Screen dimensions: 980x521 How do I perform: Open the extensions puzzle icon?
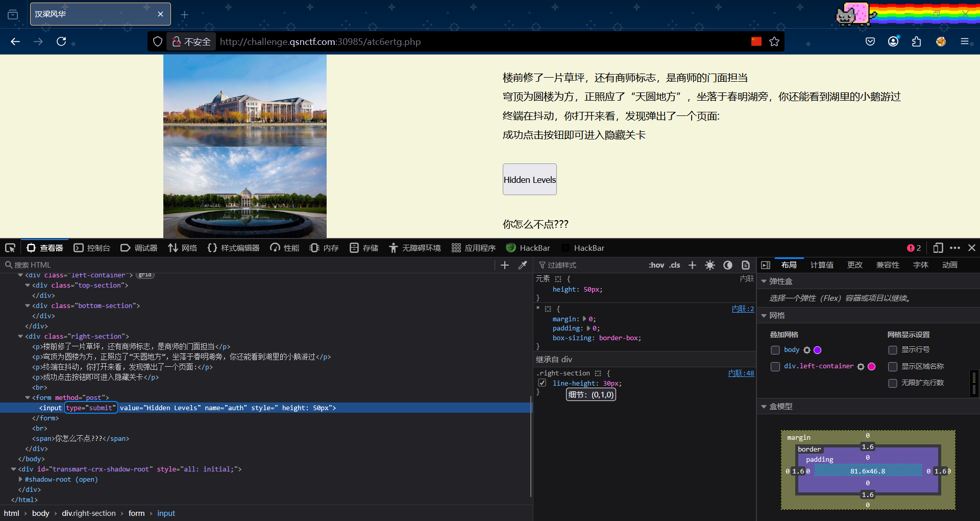(x=917, y=41)
